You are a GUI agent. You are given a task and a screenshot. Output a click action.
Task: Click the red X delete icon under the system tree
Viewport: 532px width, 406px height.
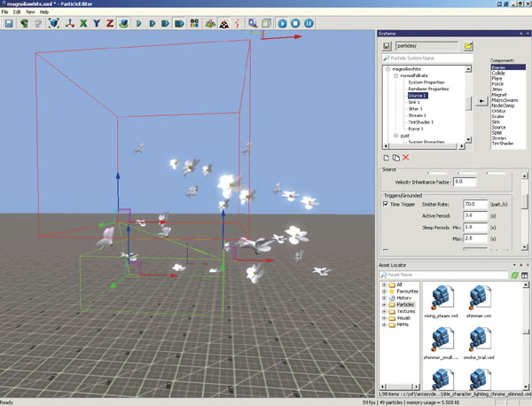point(406,157)
